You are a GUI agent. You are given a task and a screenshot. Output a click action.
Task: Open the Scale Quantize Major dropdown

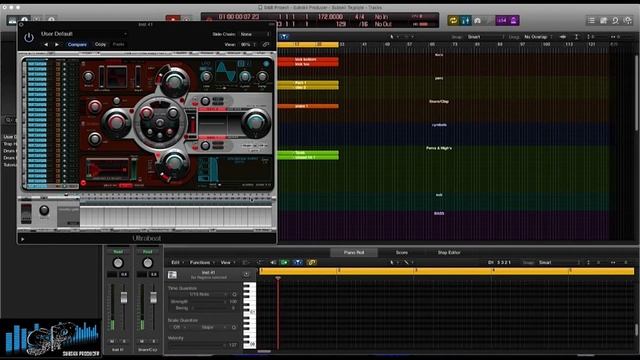pyautogui.click(x=209, y=327)
